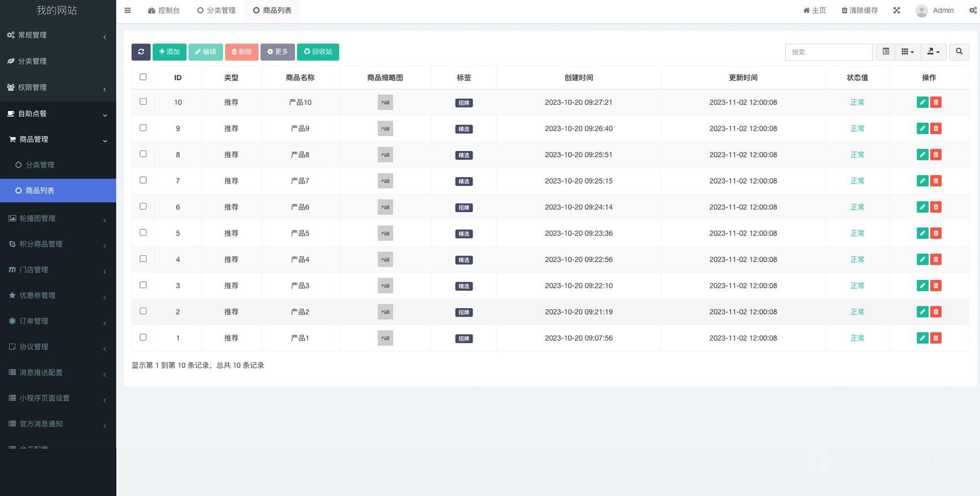This screenshot has height=496, width=980.
Task: Click the 产品5 thumbnail image
Action: tap(385, 233)
